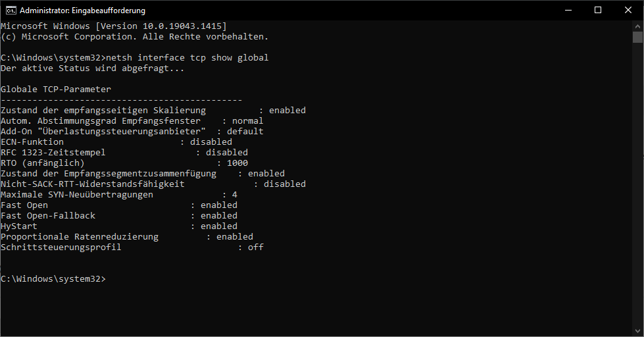Click the Windows version text line
This screenshot has height=337, width=644.
coord(114,26)
